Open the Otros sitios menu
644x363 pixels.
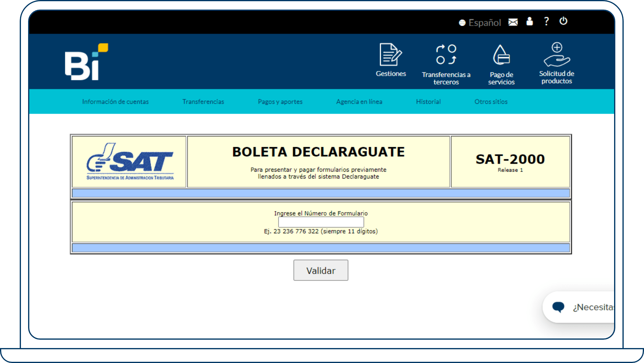click(491, 102)
